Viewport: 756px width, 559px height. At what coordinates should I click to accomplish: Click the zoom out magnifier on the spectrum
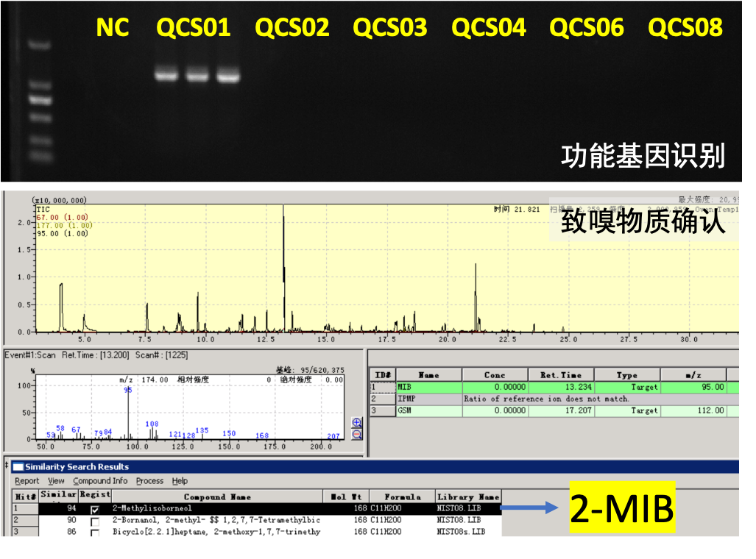(357, 434)
